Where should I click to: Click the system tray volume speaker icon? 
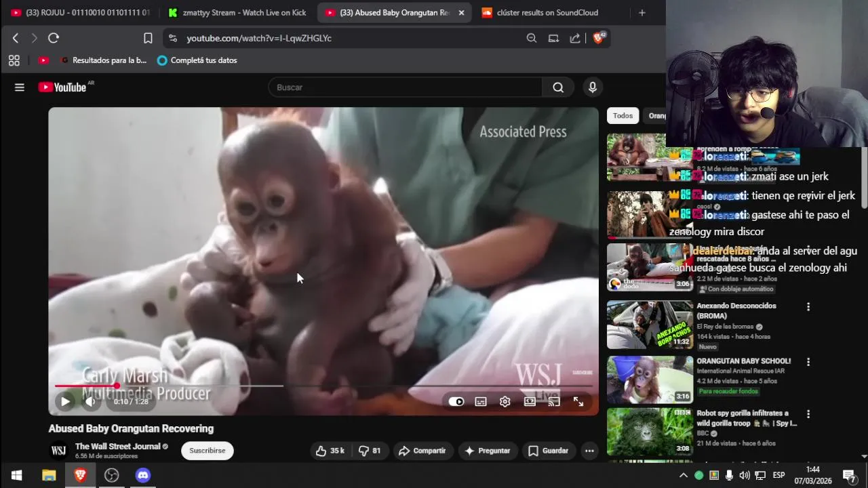[x=745, y=475]
